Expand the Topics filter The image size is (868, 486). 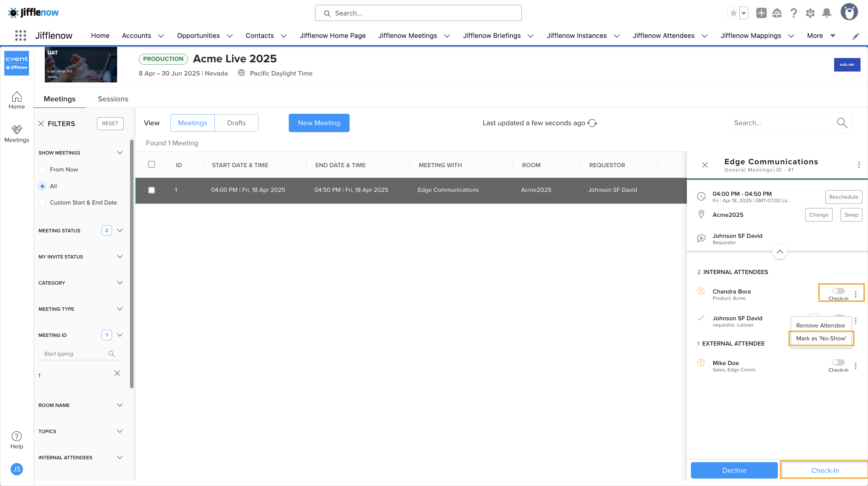(120, 431)
